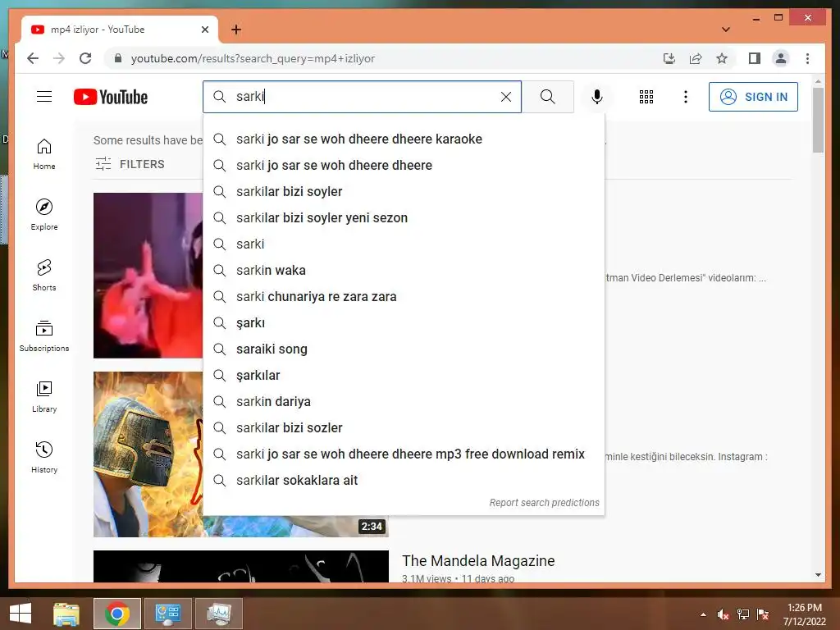Open Explore in the sidebar
The width and height of the screenshot is (840, 630).
pyautogui.click(x=44, y=215)
